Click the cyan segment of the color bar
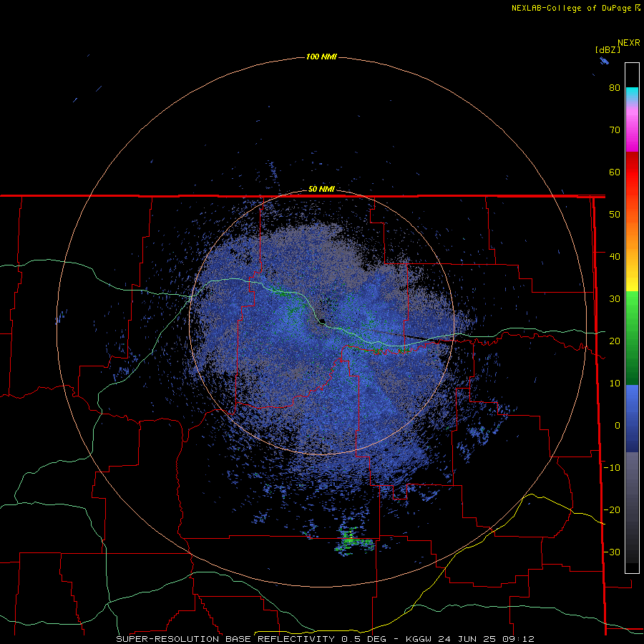Screen dimensions: 644x644 point(632,92)
